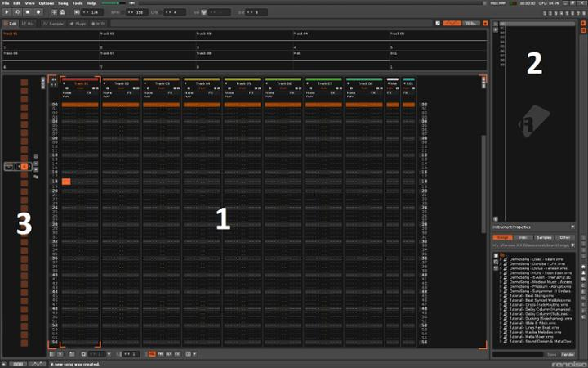The image size is (588, 368).
Task: Switch to the Mix tab
Action: click(28, 23)
